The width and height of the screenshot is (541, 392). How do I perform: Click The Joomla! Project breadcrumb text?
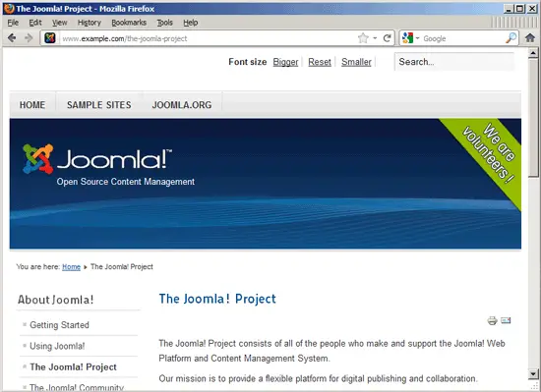[x=122, y=266]
